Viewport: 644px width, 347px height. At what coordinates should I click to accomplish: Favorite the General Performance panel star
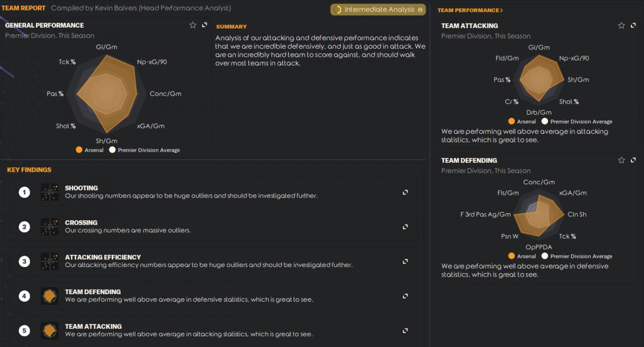[193, 25]
